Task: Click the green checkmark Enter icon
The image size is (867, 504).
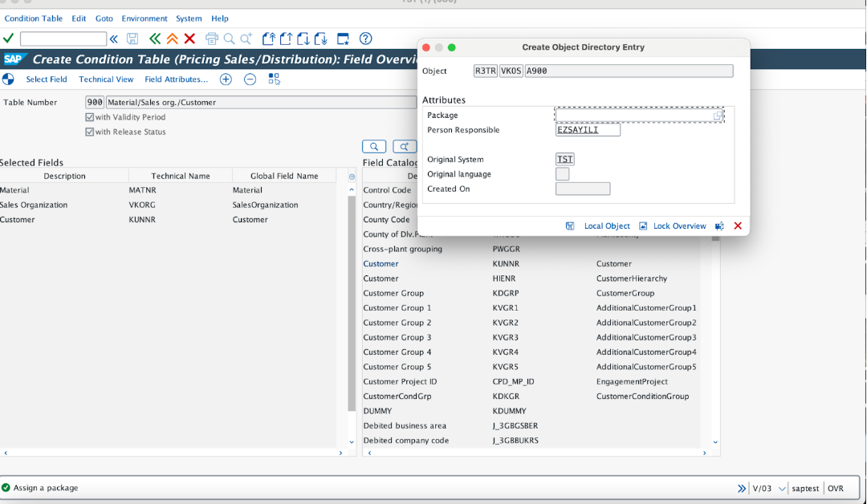Action: pos(8,39)
